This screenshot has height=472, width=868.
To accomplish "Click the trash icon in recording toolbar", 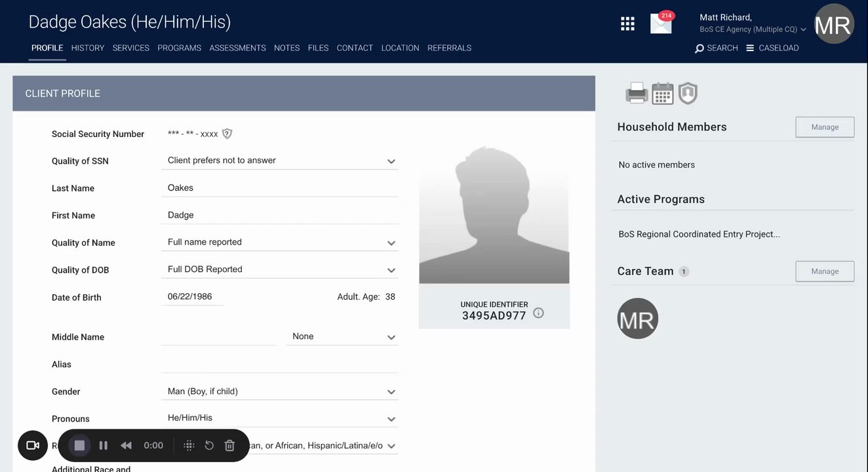I will coord(229,446).
